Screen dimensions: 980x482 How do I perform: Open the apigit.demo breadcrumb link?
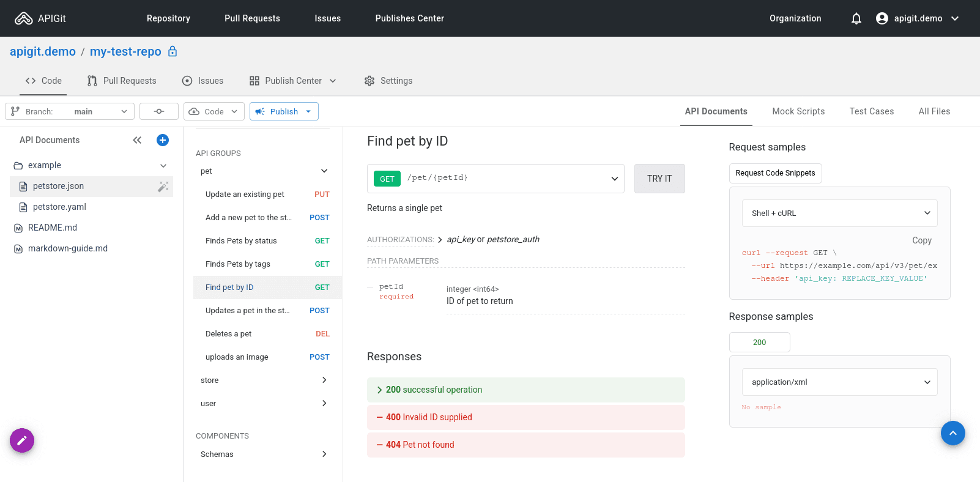(x=43, y=51)
